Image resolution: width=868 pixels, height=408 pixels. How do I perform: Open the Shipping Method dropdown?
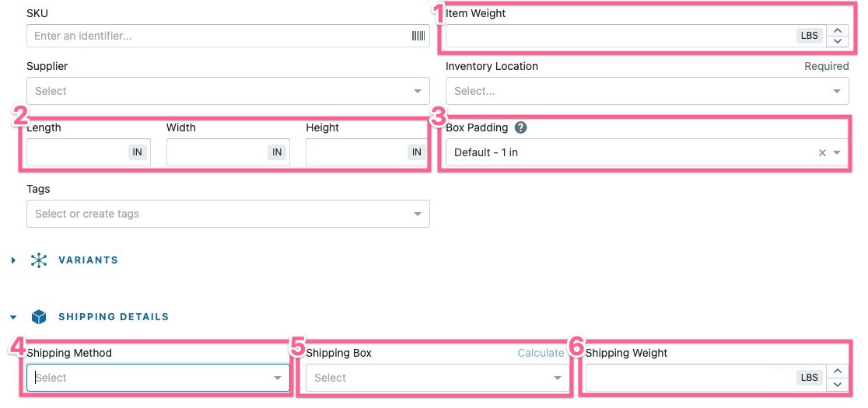278,378
